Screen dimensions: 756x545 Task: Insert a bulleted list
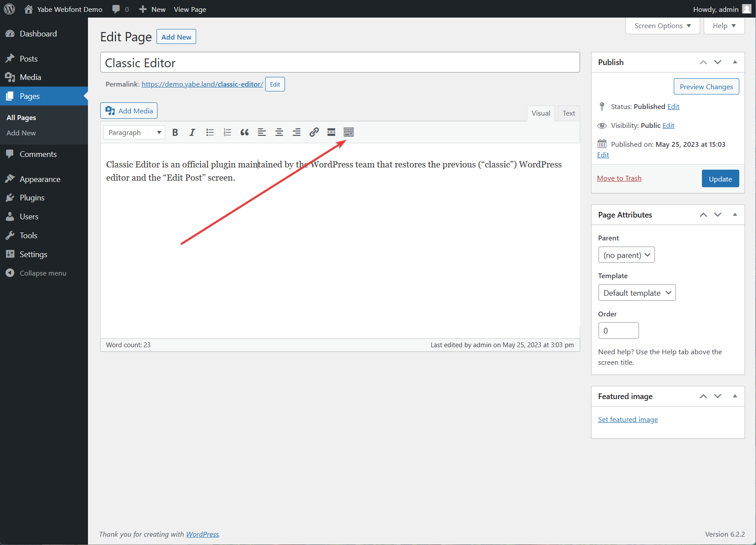point(210,132)
